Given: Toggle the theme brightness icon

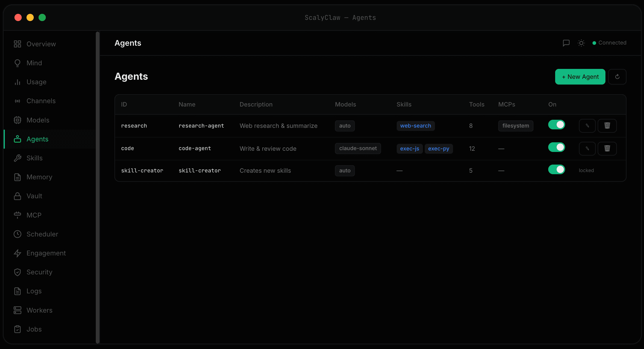Looking at the screenshot, I should click(581, 43).
